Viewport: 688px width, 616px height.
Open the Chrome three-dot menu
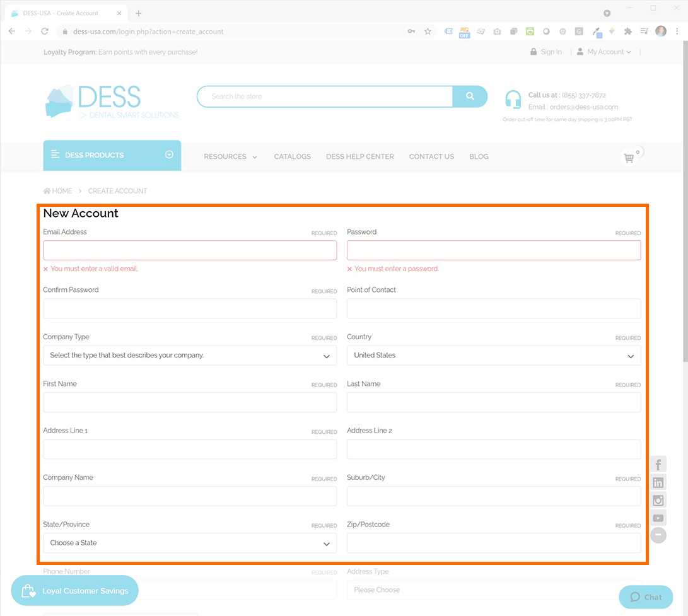677,31
